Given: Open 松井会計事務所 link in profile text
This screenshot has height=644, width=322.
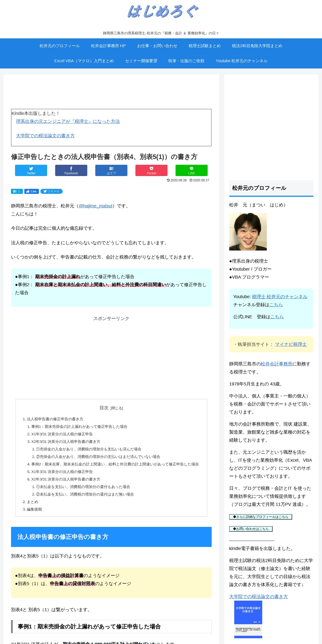Looking at the screenshot, I should click(x=277, y=364).
